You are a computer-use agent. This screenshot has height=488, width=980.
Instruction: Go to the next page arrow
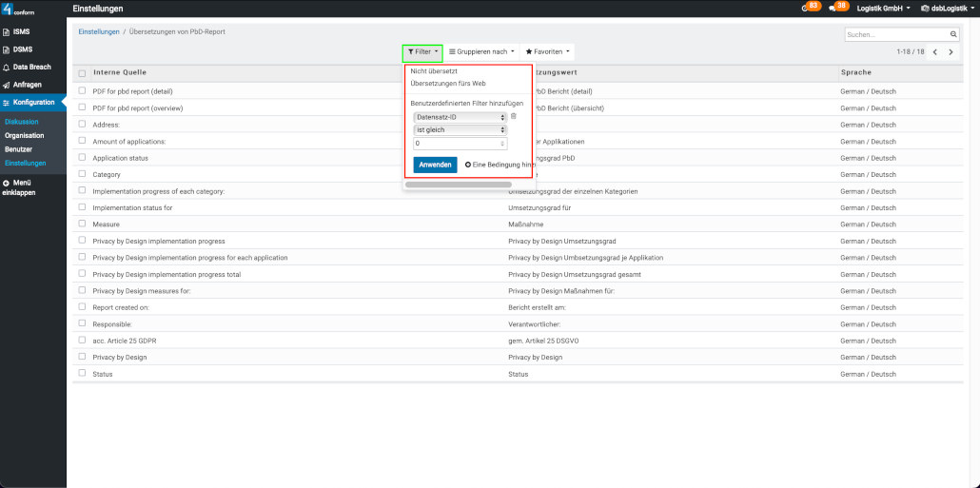click(x=950, y=51)
